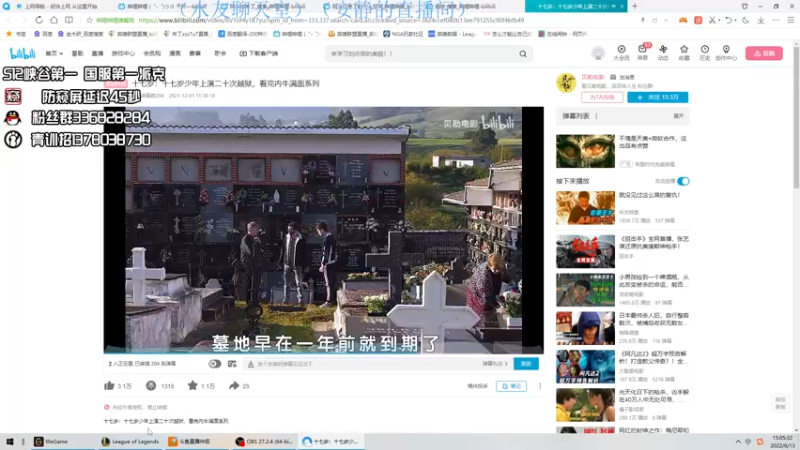The width and height of the screenshot is (800, 450).
Task: Open the 消息 messages icon with badge
Action: [642, 53]
